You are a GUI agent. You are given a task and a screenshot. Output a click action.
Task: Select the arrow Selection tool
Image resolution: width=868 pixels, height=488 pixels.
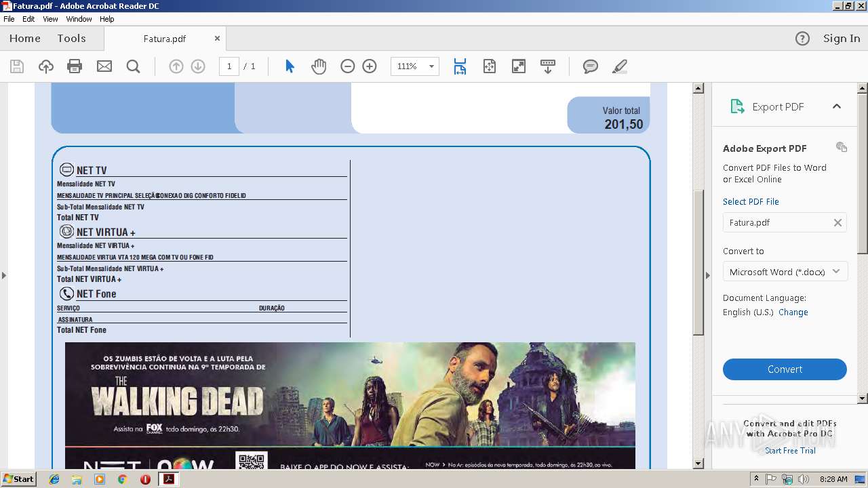290,66
